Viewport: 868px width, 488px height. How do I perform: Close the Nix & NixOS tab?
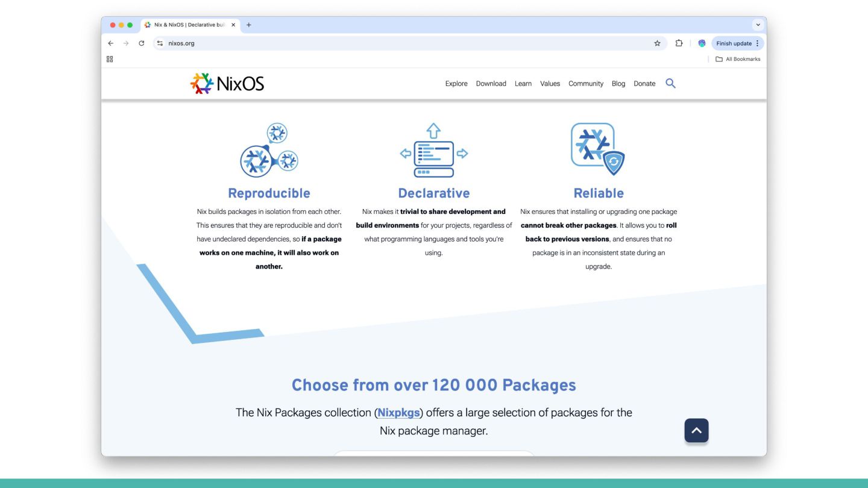click(233, 25)
